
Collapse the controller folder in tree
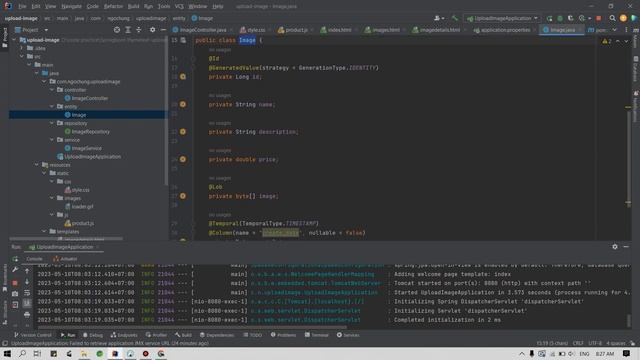pos(52,90)
